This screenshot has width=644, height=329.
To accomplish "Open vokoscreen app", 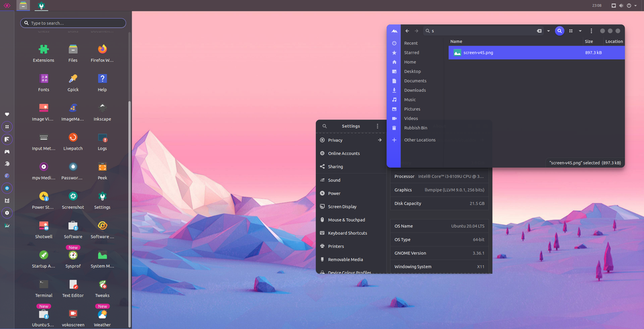I will [73, 318].
